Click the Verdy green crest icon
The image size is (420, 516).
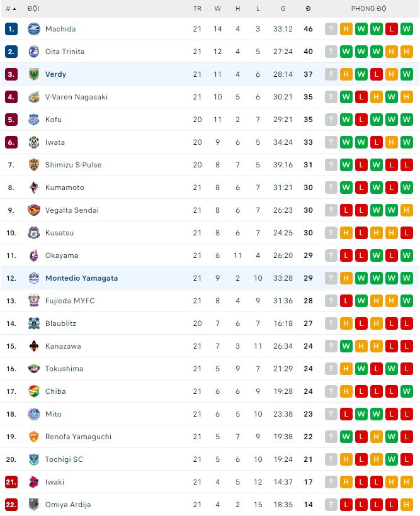click(34, 74)
